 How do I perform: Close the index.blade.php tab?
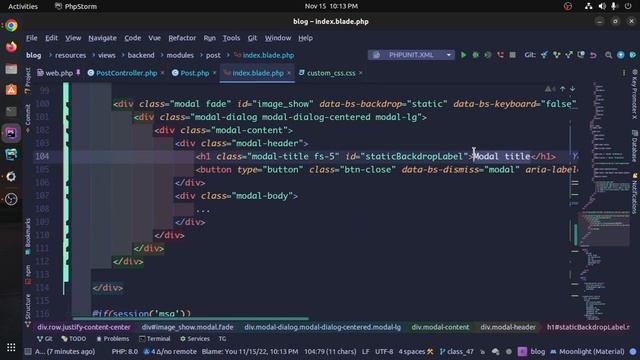pyautogui.click(x=289, y=73)
